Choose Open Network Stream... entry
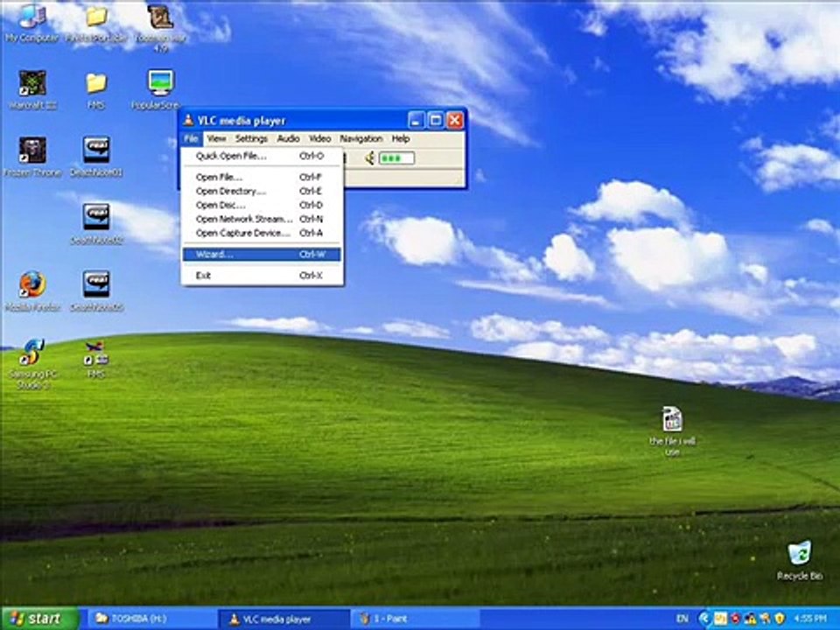The image size is (840, 630). point(262,219)
